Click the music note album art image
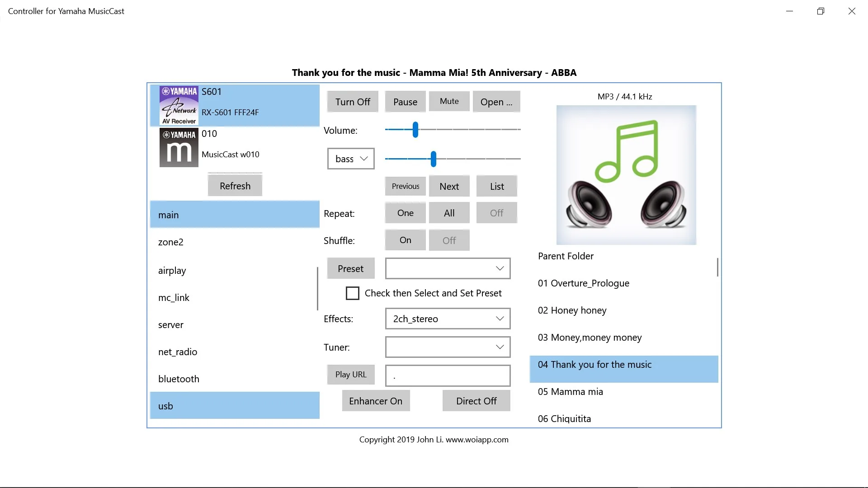The height and width of the screenshot is (488, 868). click(626, 175)
